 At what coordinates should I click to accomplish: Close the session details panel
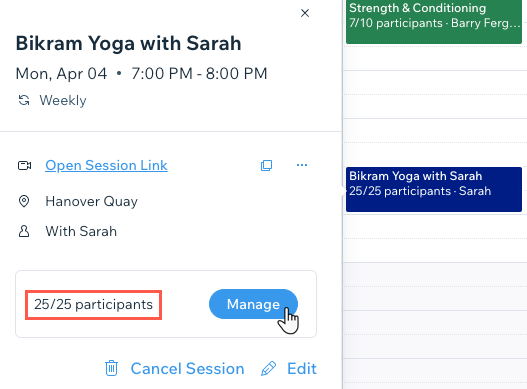[x=305, y=13]
